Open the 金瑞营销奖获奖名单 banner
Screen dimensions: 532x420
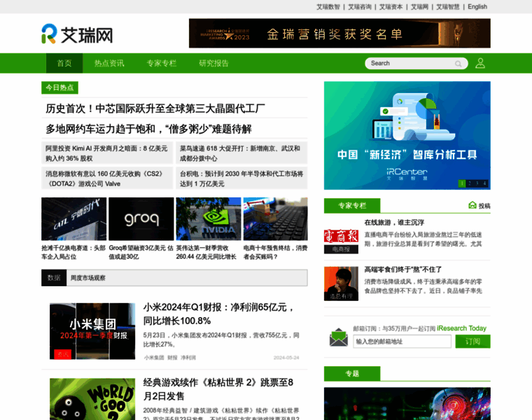[339, 33]
